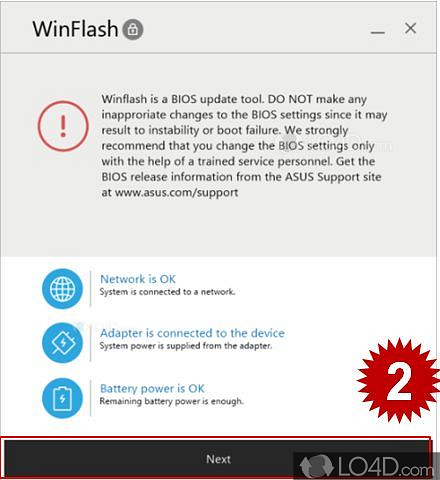Click the 'Battery power is OK' heading

tap(152, 388)
